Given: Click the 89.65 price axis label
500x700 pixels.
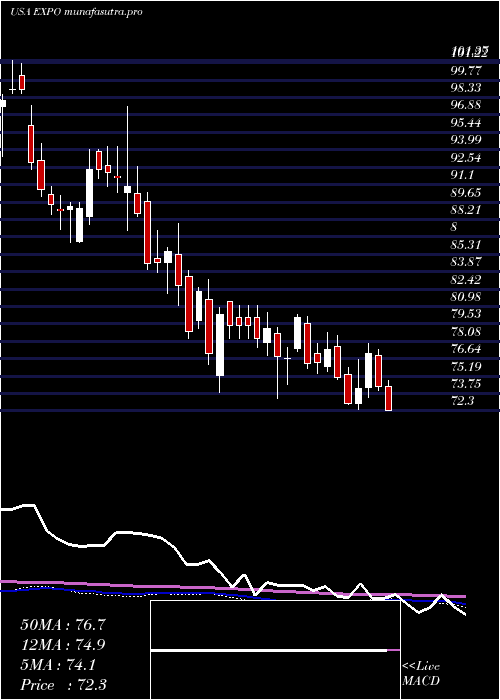Looking at the screenshot, I should pos(466,192).
